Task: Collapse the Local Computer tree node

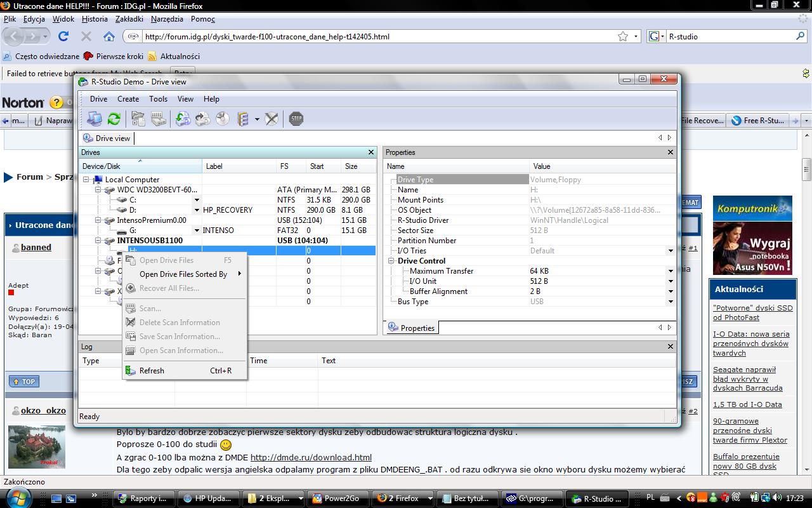Action: (x=86, y=180)
